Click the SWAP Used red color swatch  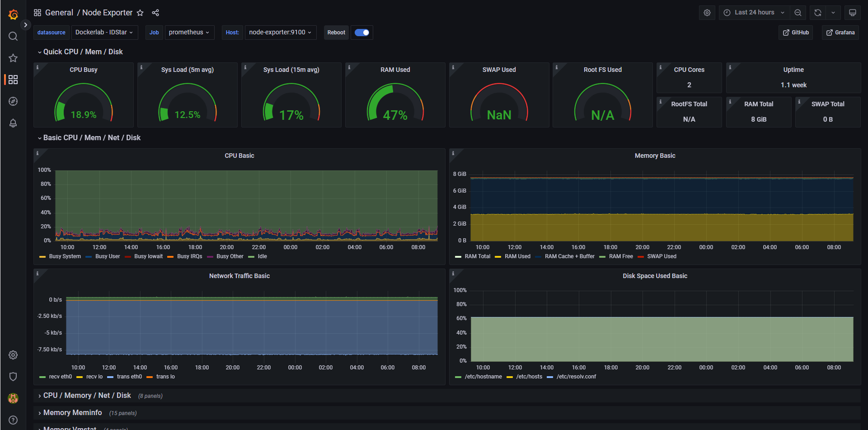(x=641, y=257)
